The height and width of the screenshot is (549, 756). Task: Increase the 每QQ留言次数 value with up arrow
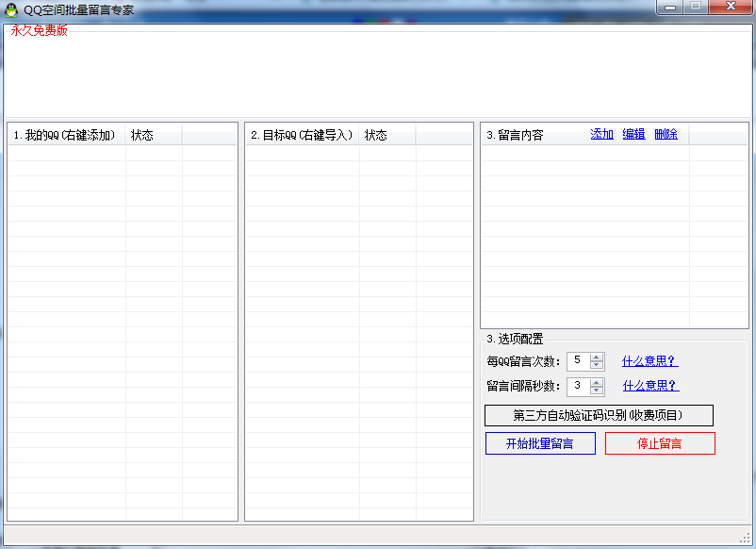[x=597, y=358]
